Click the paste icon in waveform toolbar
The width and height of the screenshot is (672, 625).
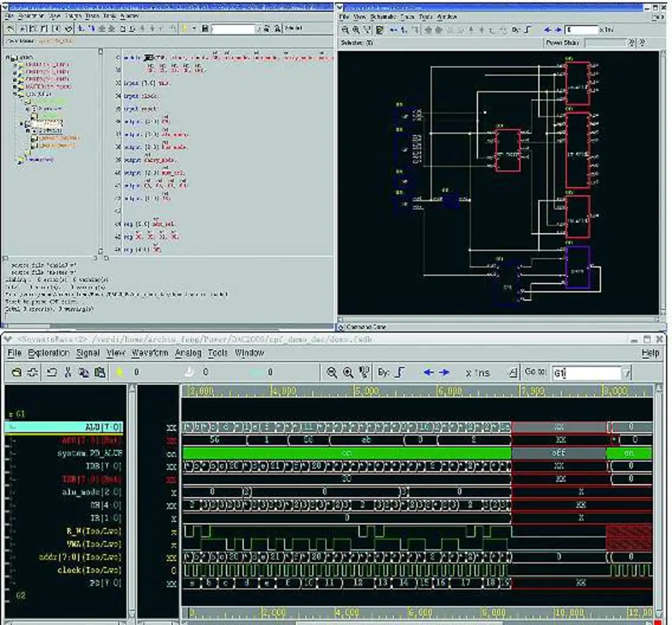click(x=100, y=372)
